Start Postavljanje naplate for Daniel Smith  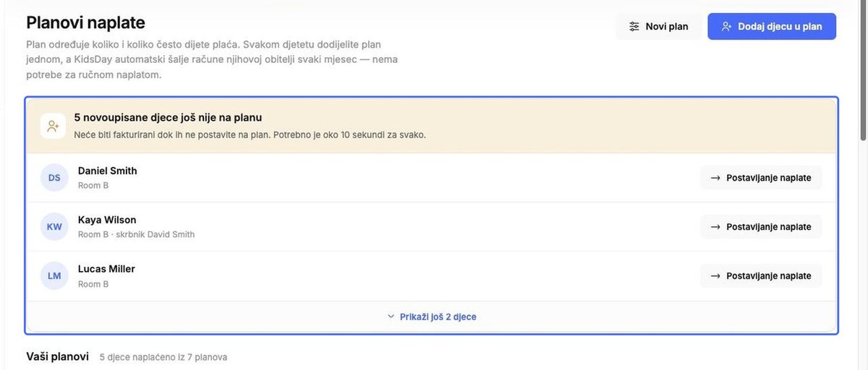pyautogui.click(x=761, y=178)
